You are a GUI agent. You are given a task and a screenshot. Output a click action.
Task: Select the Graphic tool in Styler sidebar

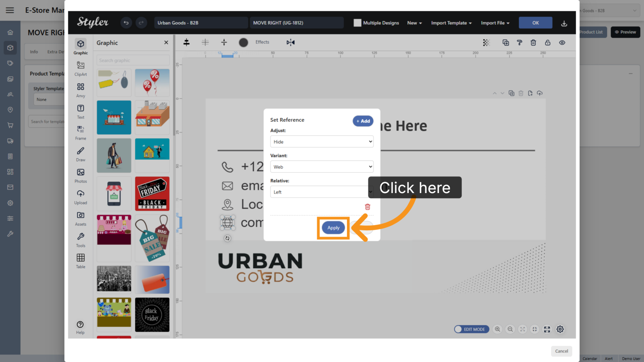(x=80, y=47)
